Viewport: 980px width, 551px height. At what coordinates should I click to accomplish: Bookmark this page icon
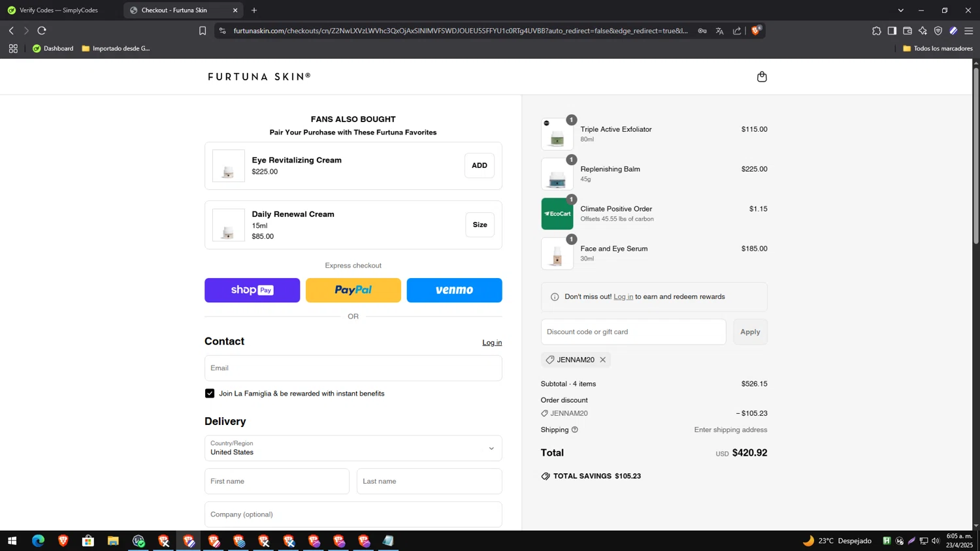tap(203, 31)
